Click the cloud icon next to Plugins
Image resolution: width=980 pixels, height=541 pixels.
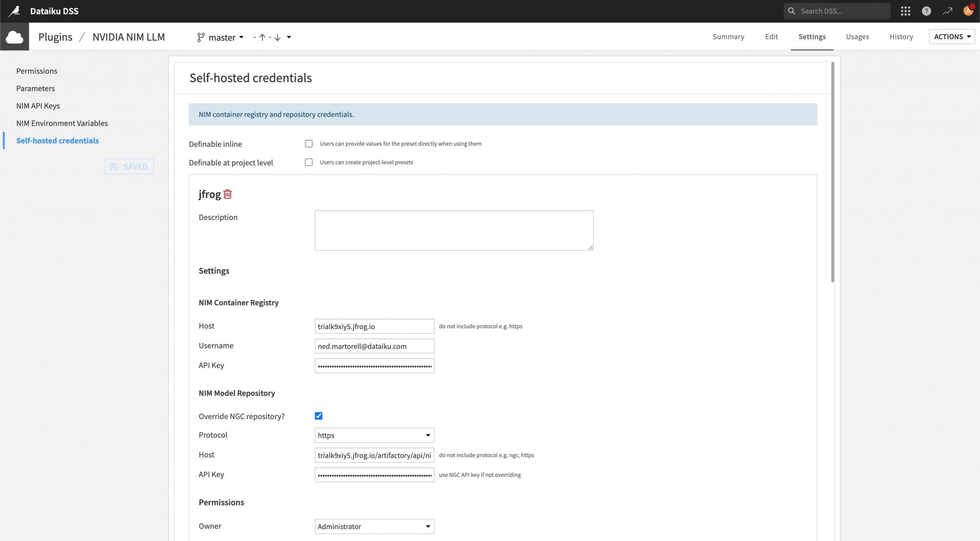[x=14, y=36]
